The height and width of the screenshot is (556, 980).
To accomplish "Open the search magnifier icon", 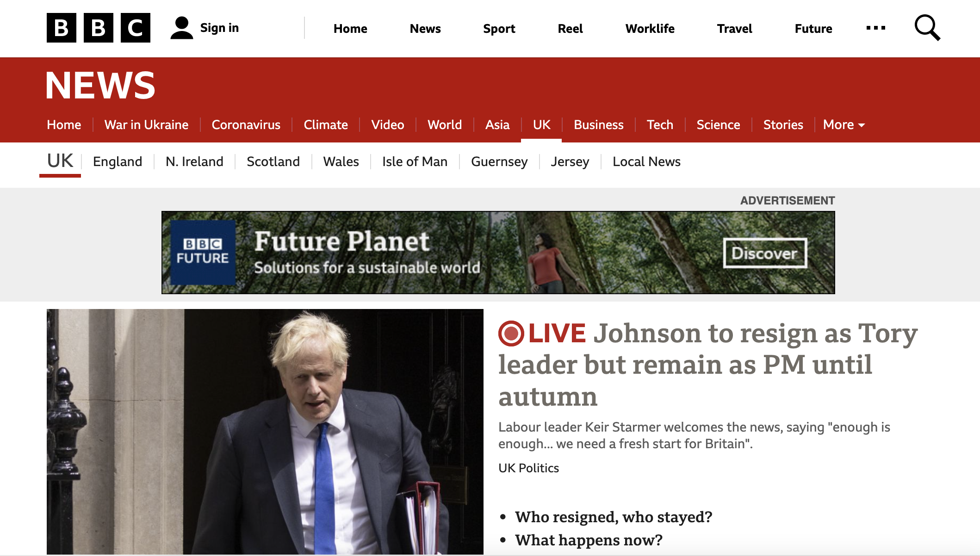I will pos(927,28).
